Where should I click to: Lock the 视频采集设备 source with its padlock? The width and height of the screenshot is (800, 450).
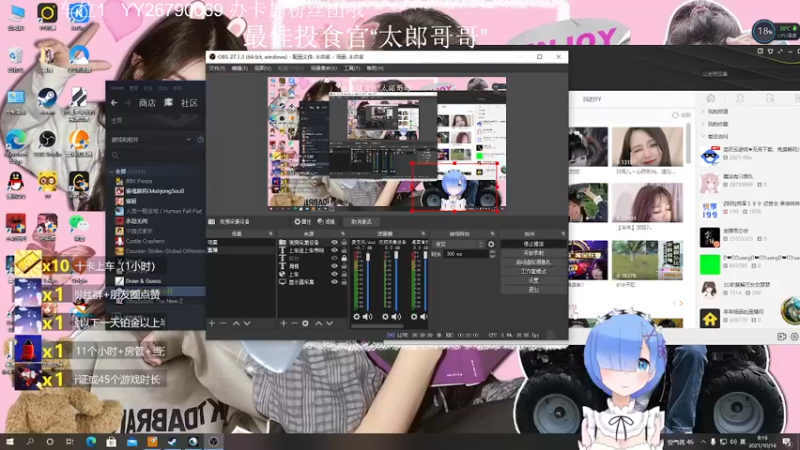[x=344, y=243]
